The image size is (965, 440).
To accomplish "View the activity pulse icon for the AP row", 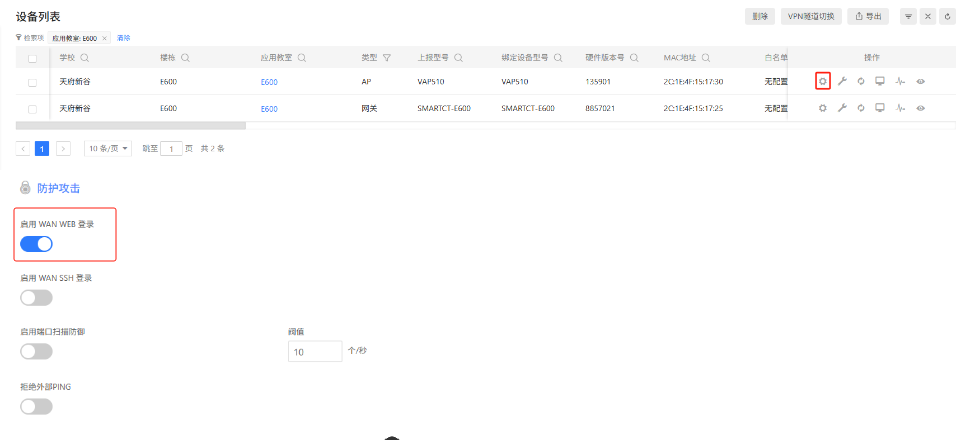I will pos(900,81).
